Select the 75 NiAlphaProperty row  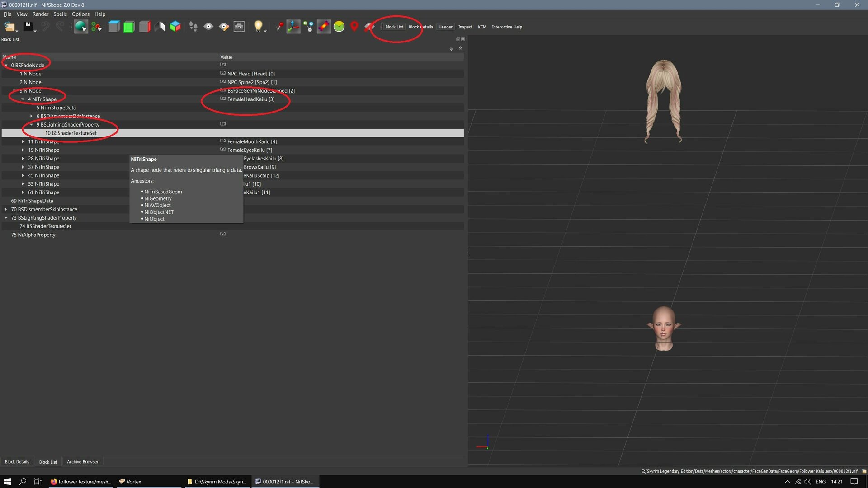coord(232,235)
